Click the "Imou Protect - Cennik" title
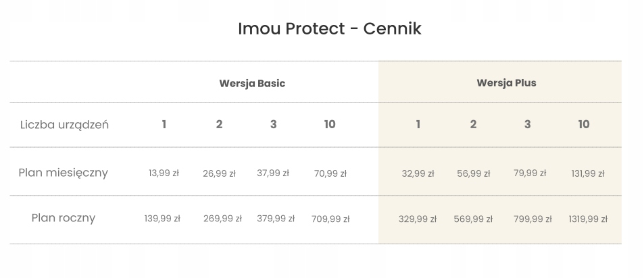This screenshot has width=644, height=278. point(330,30)
